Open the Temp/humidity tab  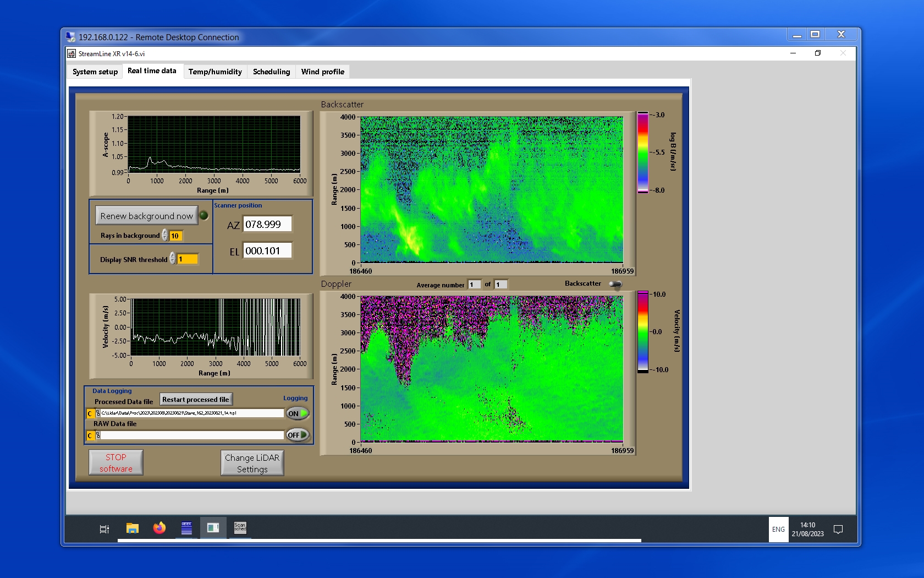coord(215,72)
